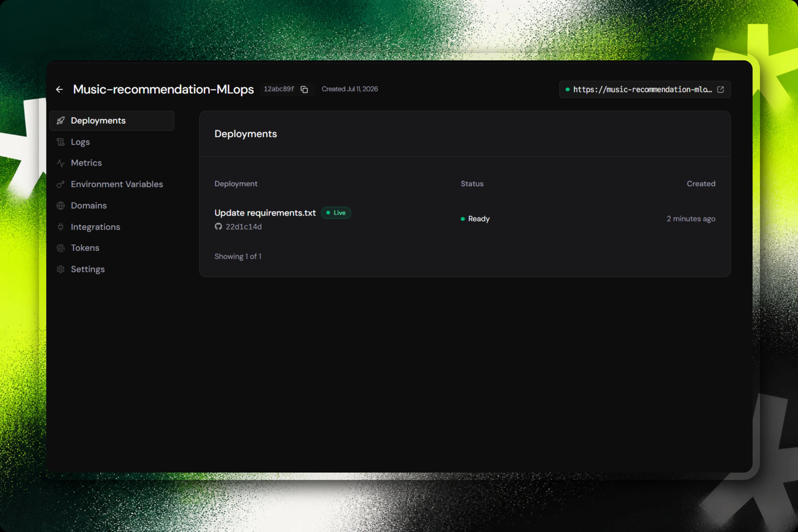Image resolution: width=798 pixels, height=532 pixels.
Task: Click the Ready status of the deployment
Action: point(475,219)
